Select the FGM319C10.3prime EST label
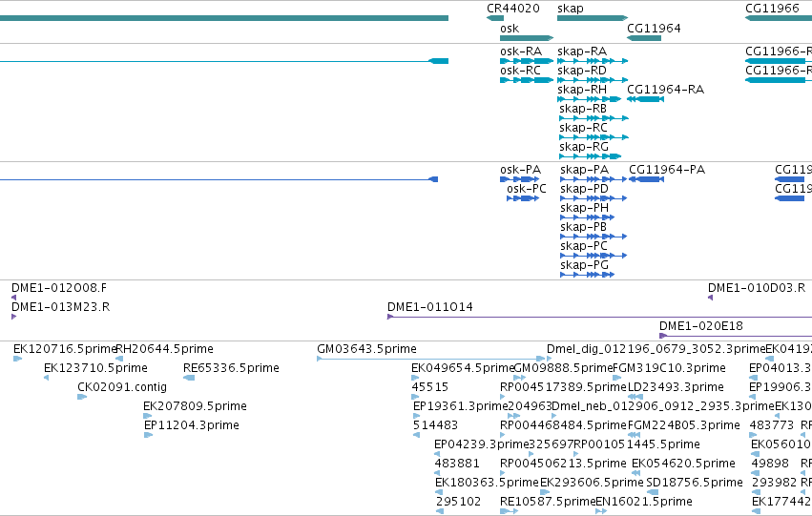This screenshot has height=516, width=812. (x=669, y=368)
